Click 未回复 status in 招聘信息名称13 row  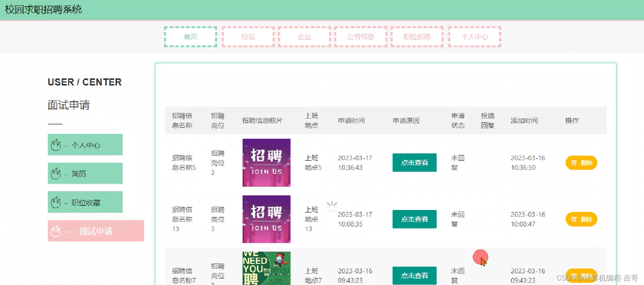458,219
